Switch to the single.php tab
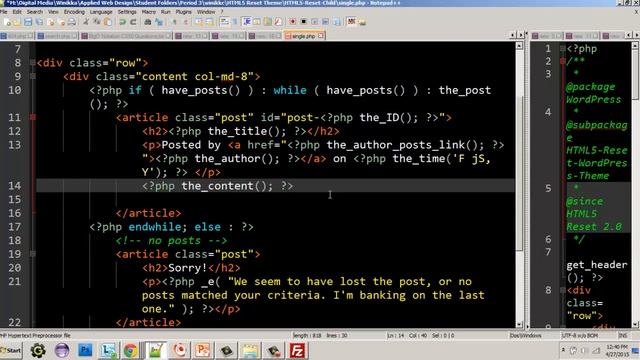Screen dimensions: 640x360 (304, 36)
